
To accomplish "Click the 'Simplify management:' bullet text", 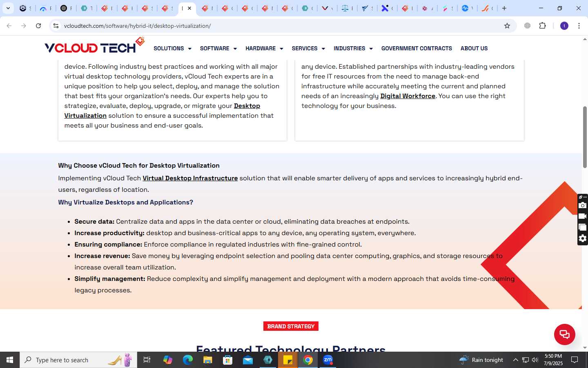I will (110, 279).
